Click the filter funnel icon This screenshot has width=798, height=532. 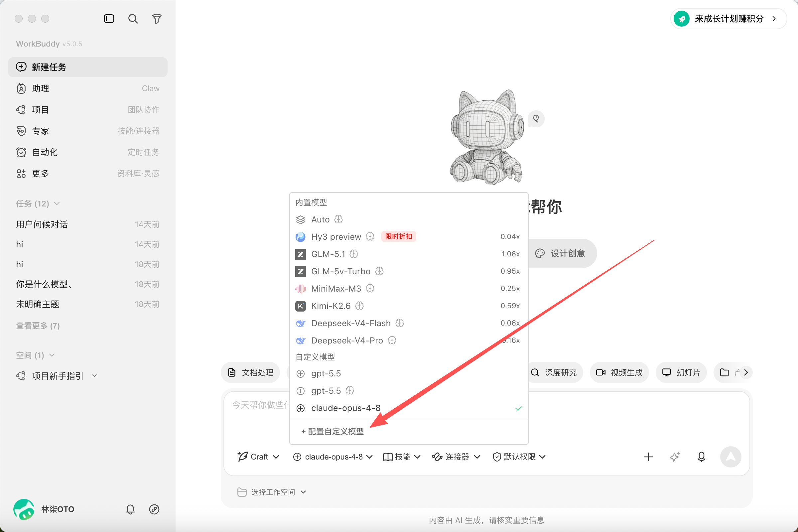(x=157, y=19)
